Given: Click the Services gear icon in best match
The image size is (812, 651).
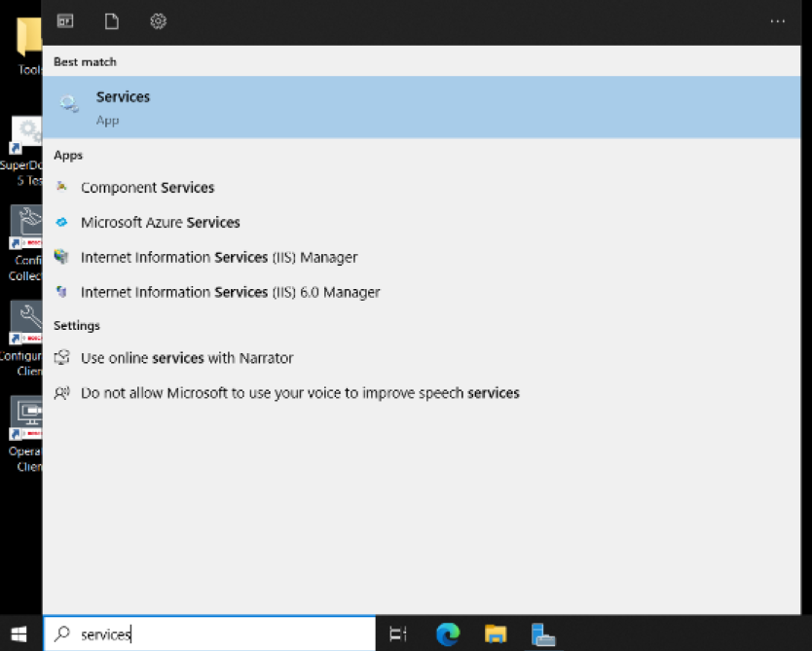Looking at the screenshot, I should (68, 104).
